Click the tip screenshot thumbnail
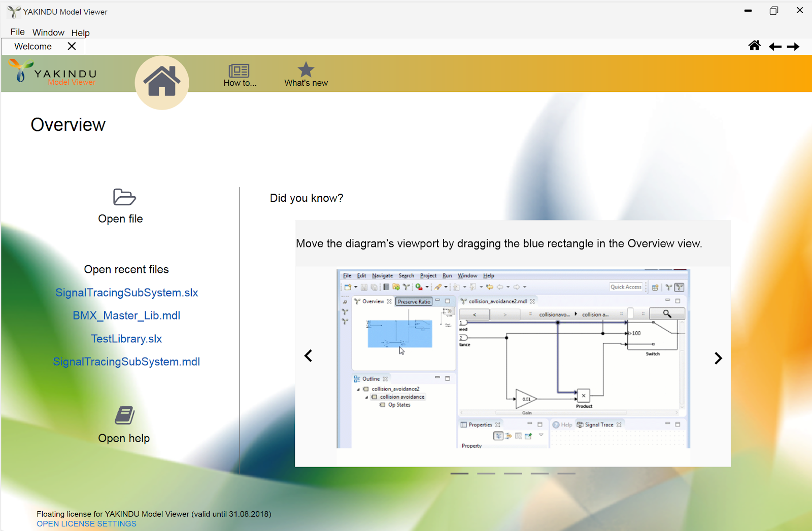This screenshot has width=812, height=531. (x=513, y=359)
